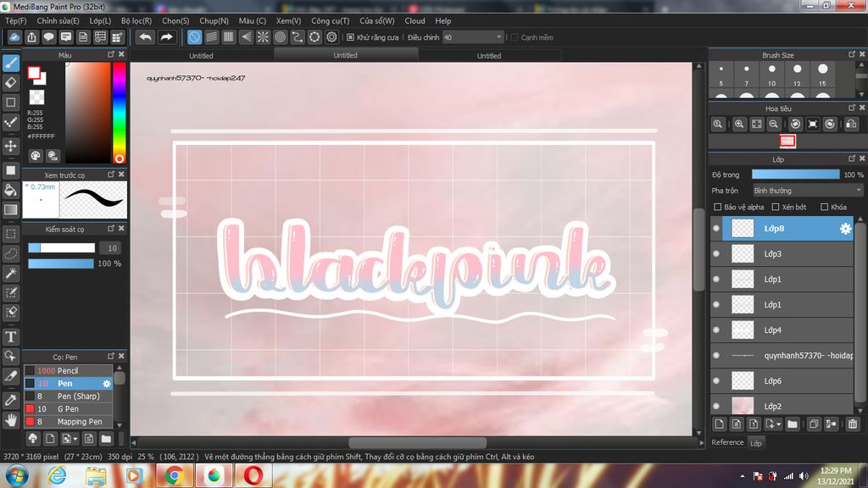Image resolution: width=868 pixels, height=488 pixels.
Task: Undock the Lớp layer panel
Action: (851, 158)
